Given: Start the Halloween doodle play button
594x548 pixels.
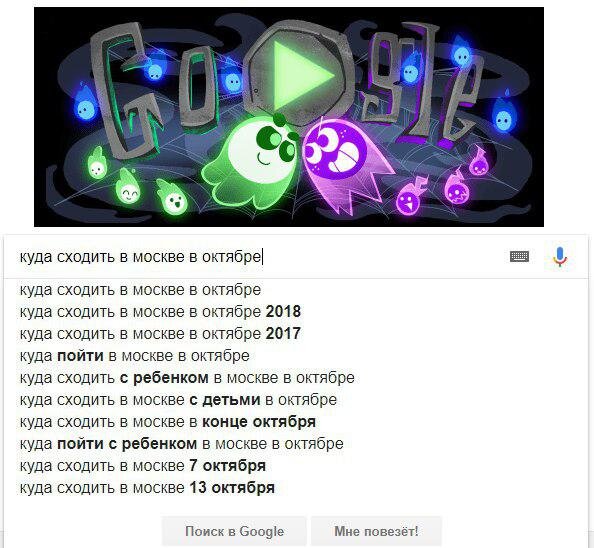Looking at the screenshot, I should pos(301,76).
